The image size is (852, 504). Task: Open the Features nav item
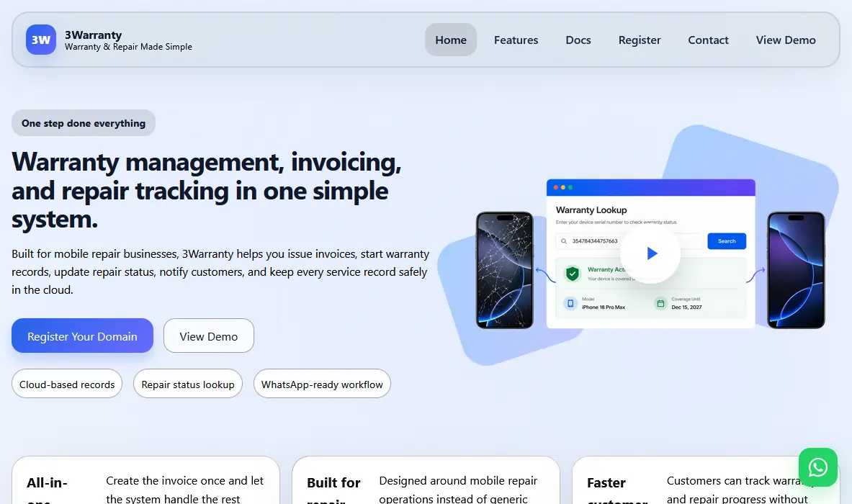(x=516, y=40)
